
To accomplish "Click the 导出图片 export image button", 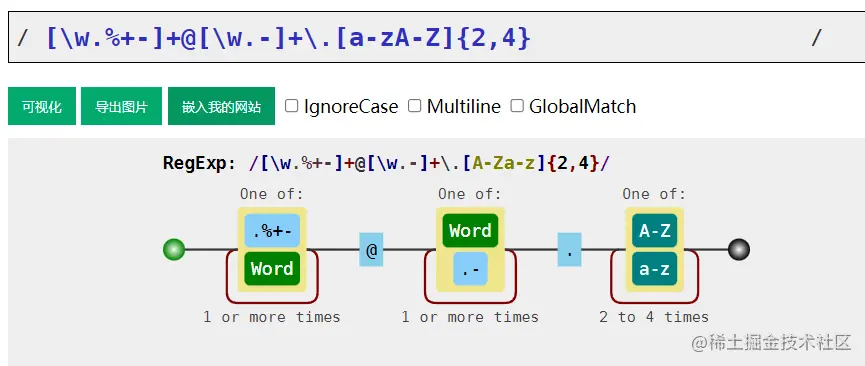I will 121,106.
